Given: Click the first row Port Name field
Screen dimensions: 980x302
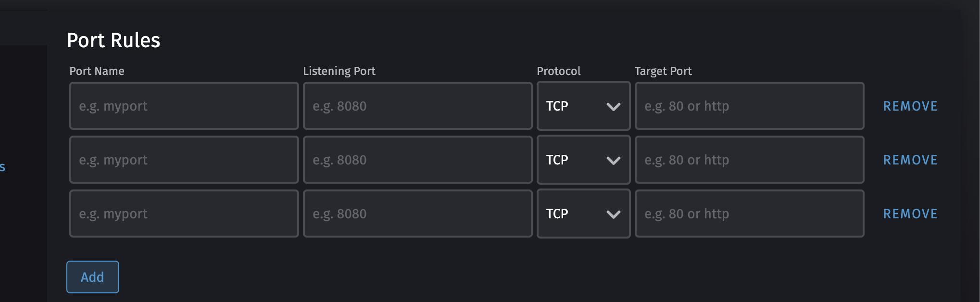Looking at the screenshot, I should pyautogui.click(x=184, y=106).
